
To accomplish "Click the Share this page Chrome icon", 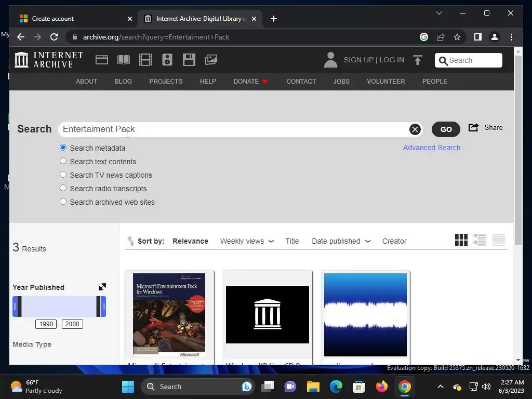I will tap(441, 37).
